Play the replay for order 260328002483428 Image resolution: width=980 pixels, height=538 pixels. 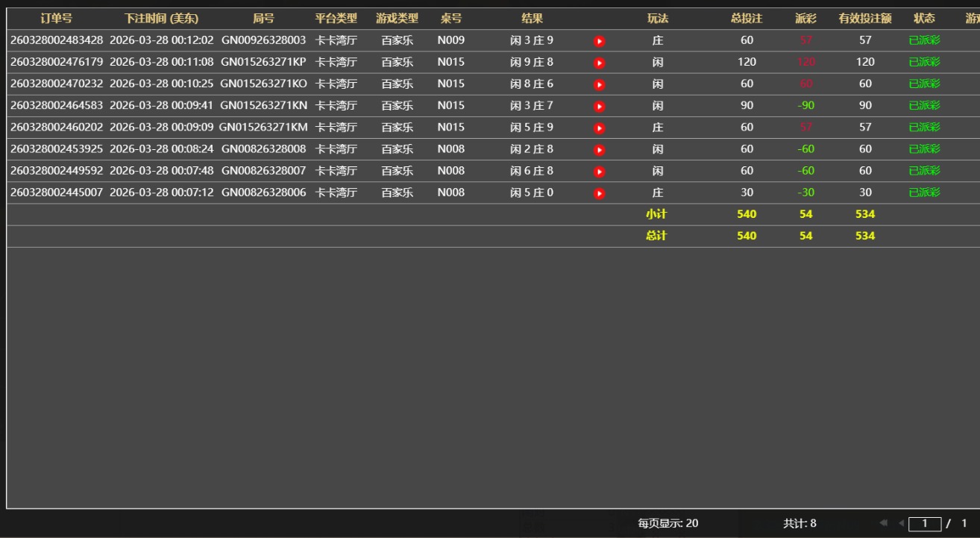[x=599, y=40]
